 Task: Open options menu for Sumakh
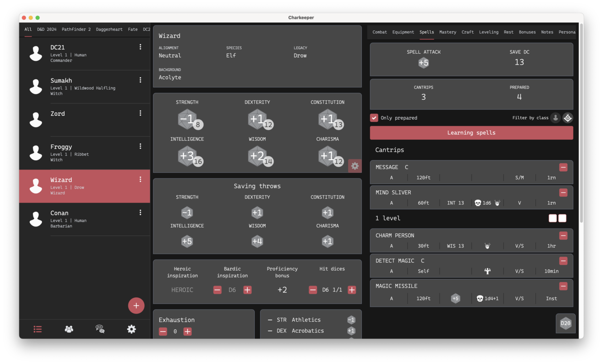(140, 80)
